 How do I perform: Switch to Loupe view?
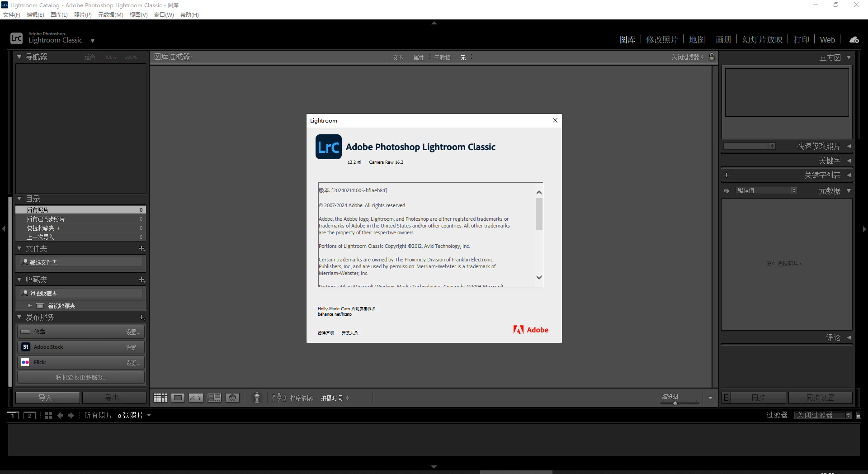178,398
